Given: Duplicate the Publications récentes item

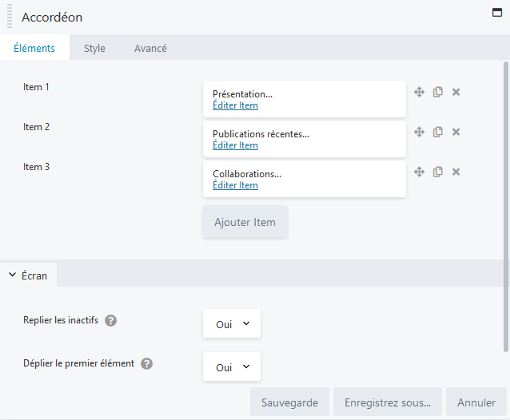Looking at the screenshot, I should pos(438,133).
